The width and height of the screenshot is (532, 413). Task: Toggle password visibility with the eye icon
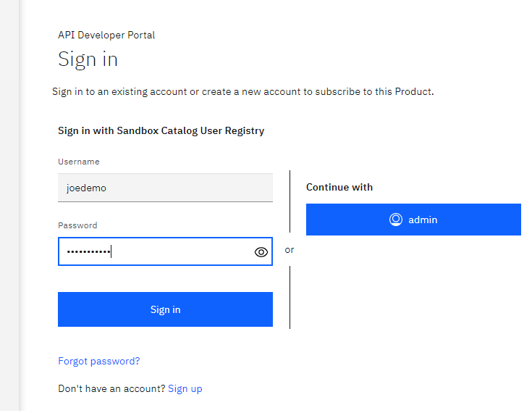pyautogui.click(x=261, y=252)
